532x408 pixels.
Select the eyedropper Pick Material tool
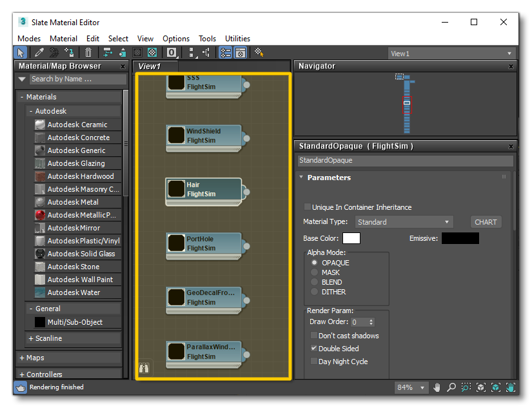point(38,53)
